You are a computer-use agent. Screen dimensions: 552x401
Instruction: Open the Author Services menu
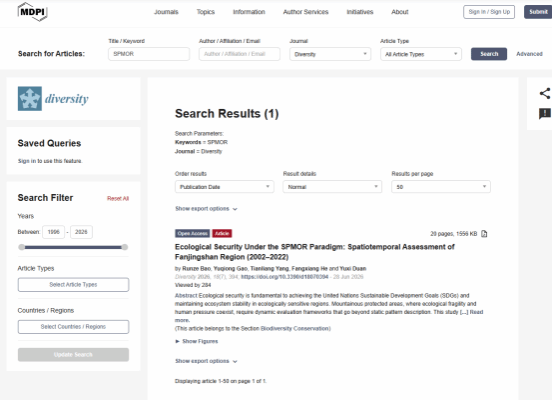point(306,12)
